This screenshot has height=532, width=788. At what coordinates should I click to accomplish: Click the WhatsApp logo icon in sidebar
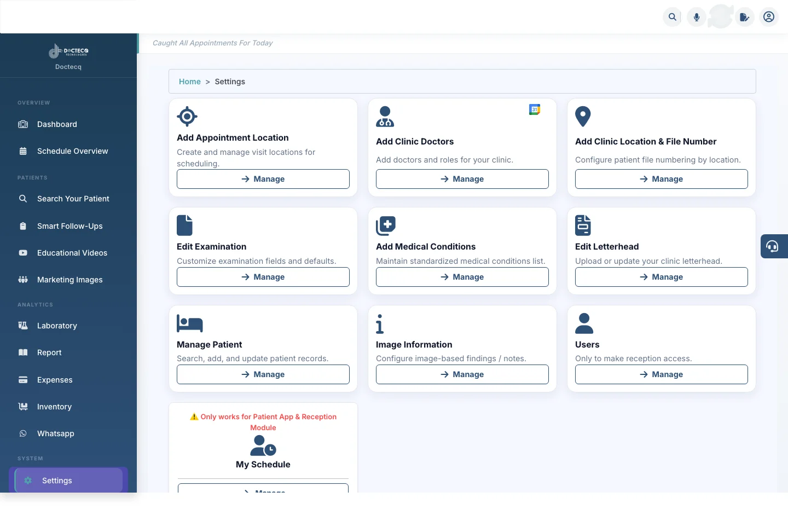click(23, 433)
